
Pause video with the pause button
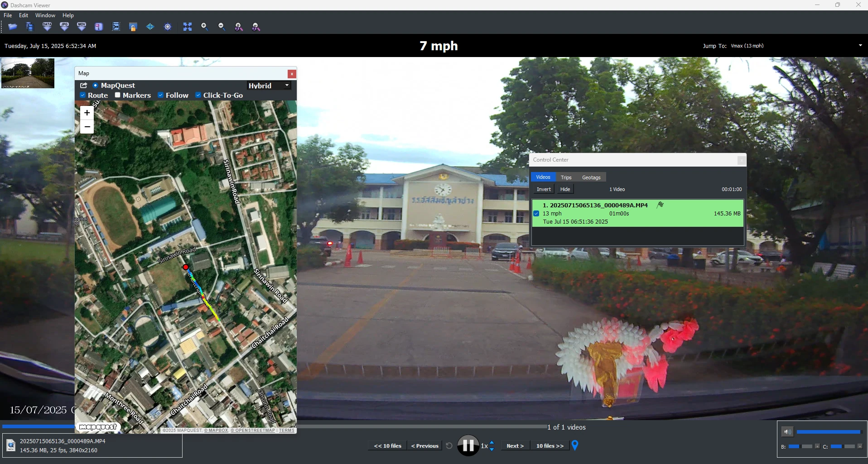pos(468,445)
